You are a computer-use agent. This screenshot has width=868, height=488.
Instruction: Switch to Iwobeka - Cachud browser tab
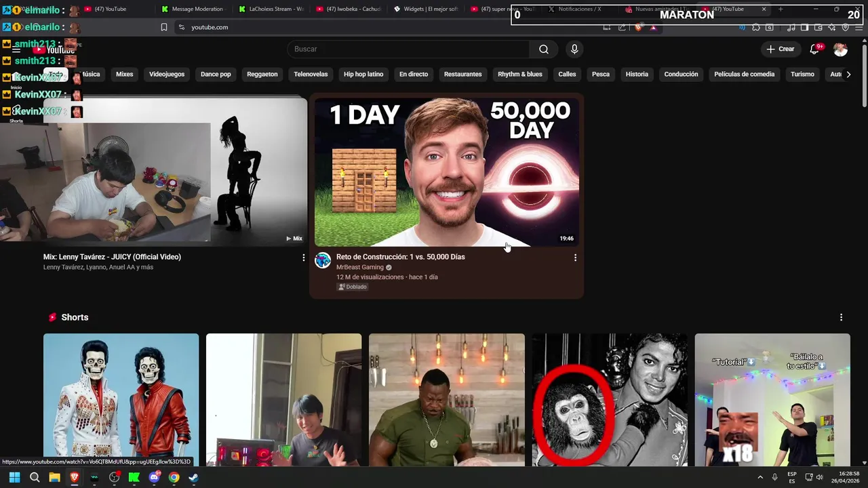(x=349, y=9)
